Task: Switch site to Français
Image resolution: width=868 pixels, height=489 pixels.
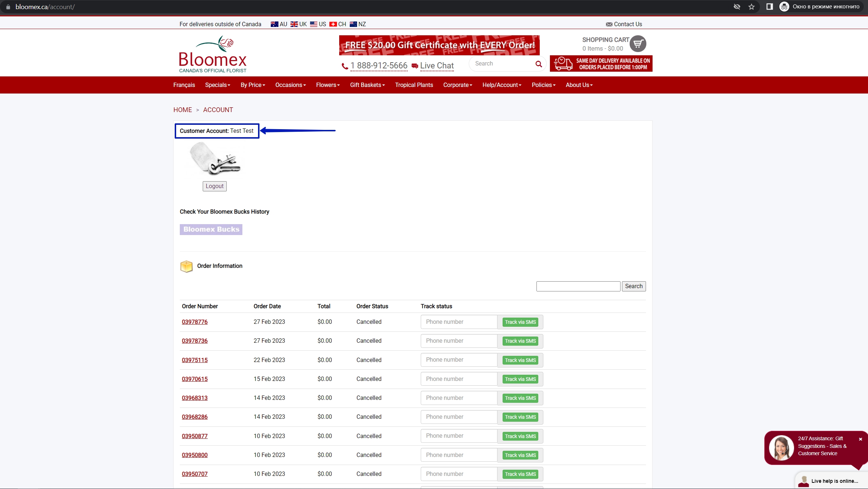Action: coord(184,85)
